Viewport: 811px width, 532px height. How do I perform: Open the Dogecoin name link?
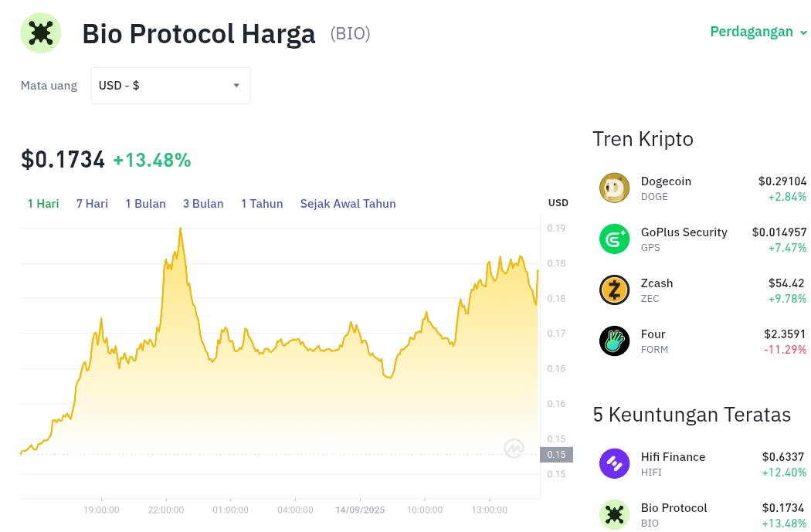point(666,181)
